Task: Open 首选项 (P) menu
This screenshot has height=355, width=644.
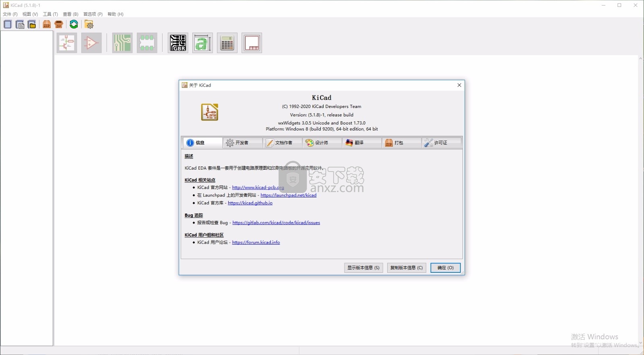Action: pyautogui.click(x=93, y=14)
